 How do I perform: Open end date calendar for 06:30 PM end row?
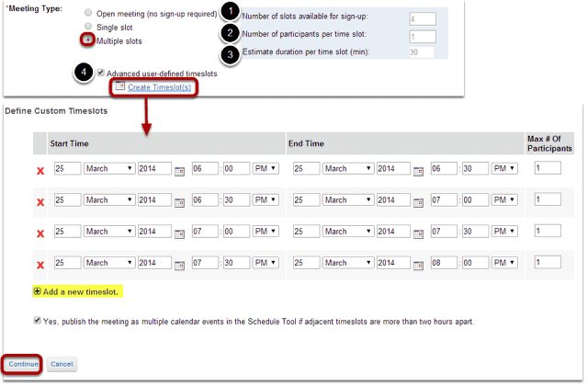point(418,172)
